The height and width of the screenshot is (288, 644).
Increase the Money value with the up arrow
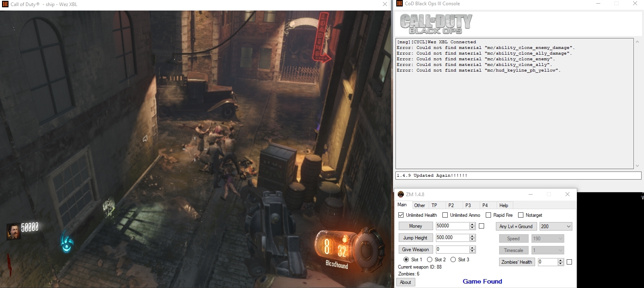click(x=472, y=224)
